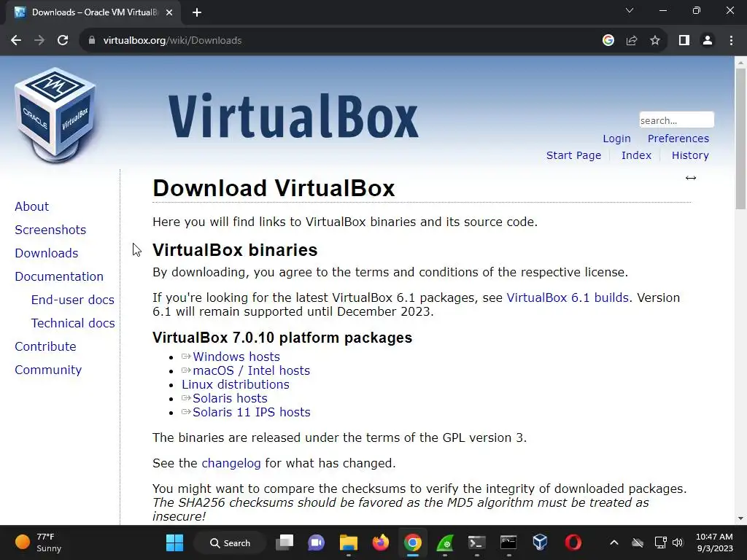Screen dimensions: 747x560
Task: Follow the VirtualBox 6.1 builds link
Action: [568, 297]
